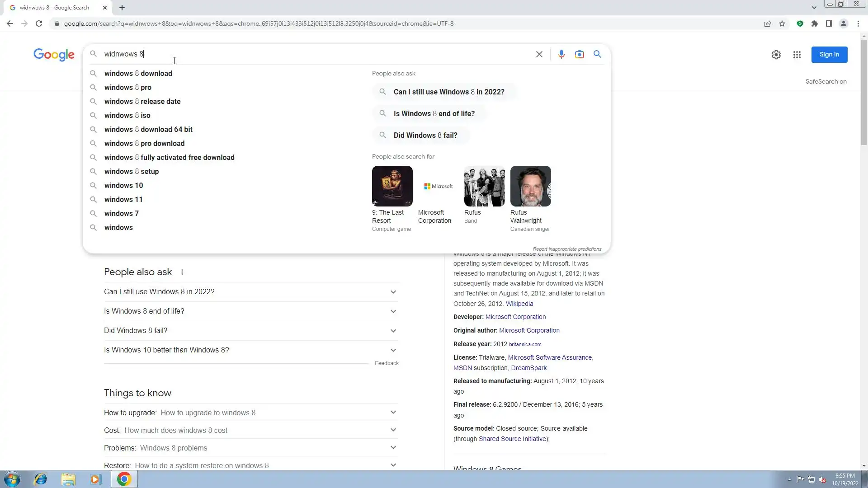Open the Wikipedia link in knowledge panel
868x488 pixels.
tap(519, 304)
